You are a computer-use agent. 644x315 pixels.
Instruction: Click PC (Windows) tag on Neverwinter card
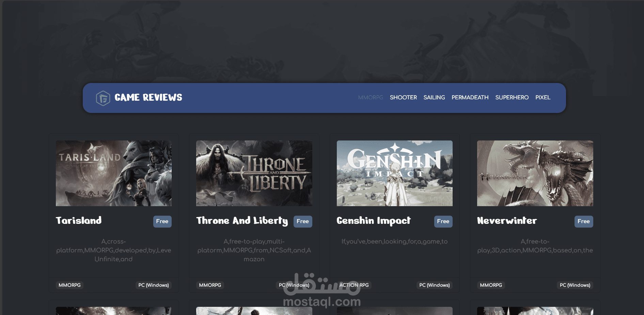point(575,285)
